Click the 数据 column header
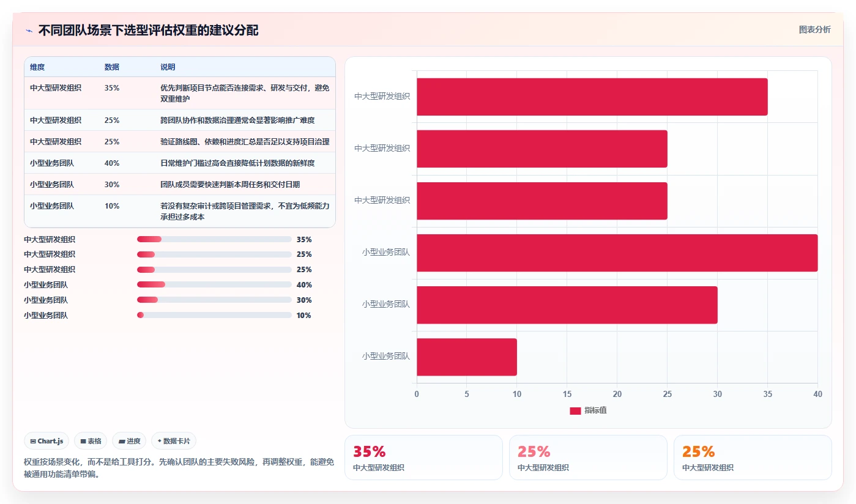This screenshot has height=504, width=856. coord(112,67)
